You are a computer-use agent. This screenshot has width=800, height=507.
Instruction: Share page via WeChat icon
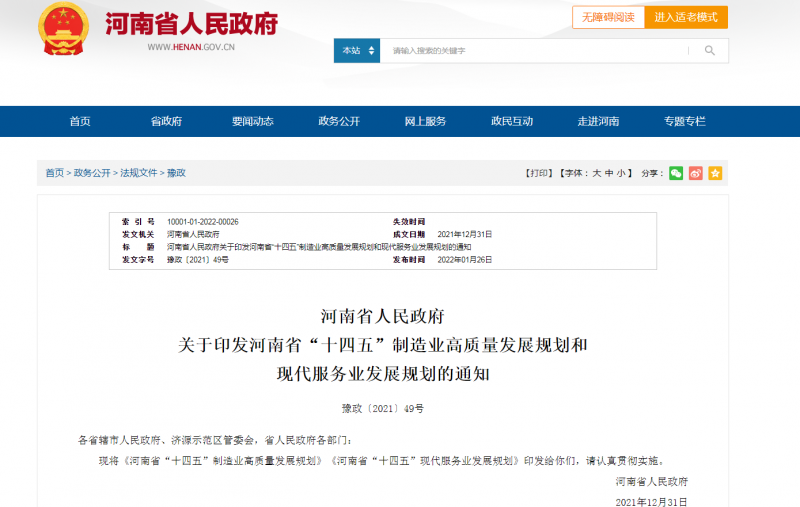click(676, 173)
